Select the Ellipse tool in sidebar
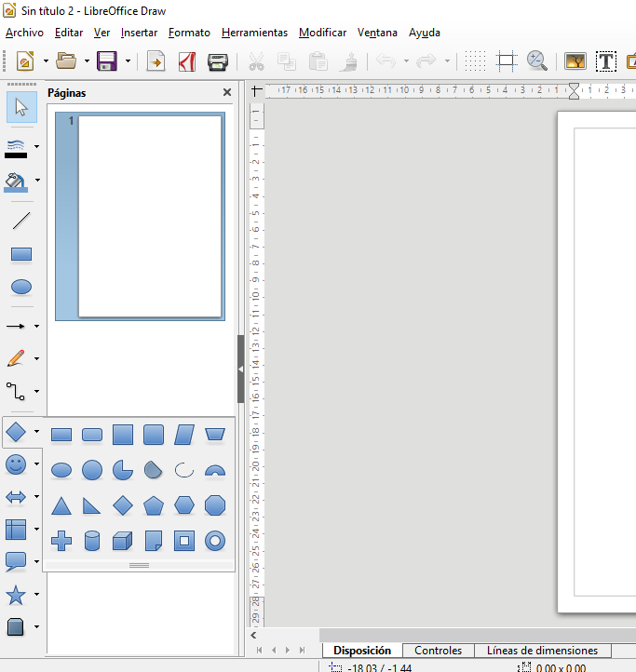The image size is (636, 672). coord(21,287)
